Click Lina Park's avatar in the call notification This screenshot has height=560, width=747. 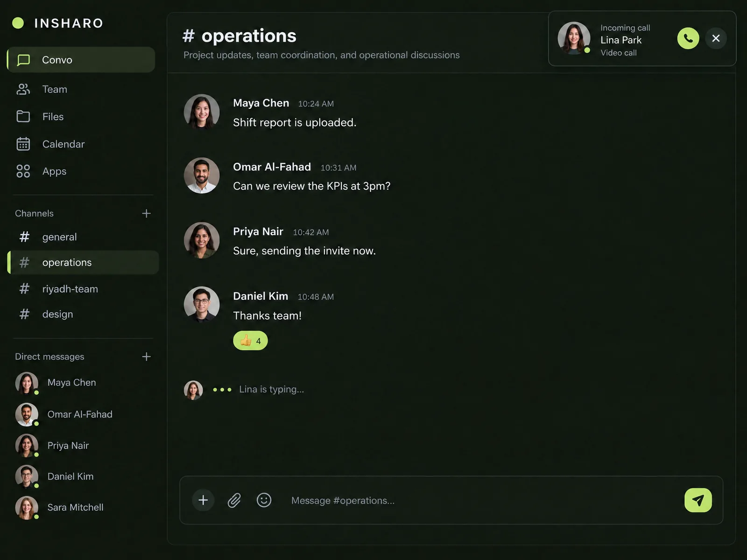[x=574, y=38]
